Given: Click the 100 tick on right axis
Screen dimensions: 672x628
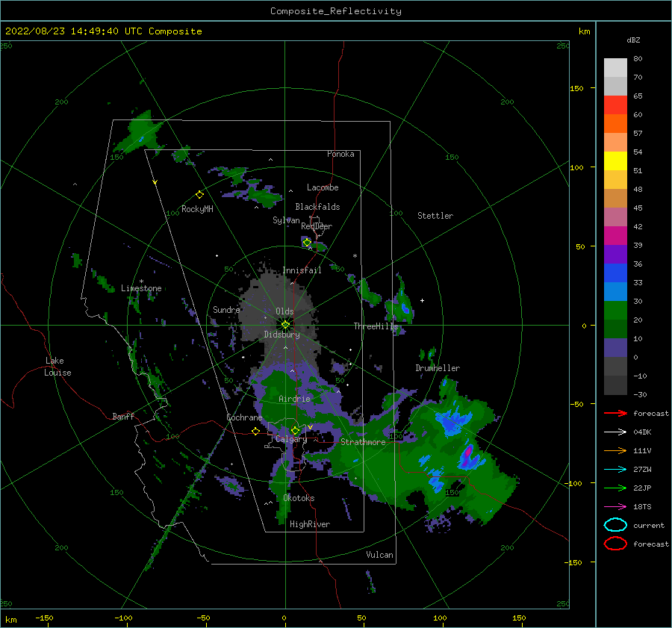Looking at the screenshot, I should 577,167.
